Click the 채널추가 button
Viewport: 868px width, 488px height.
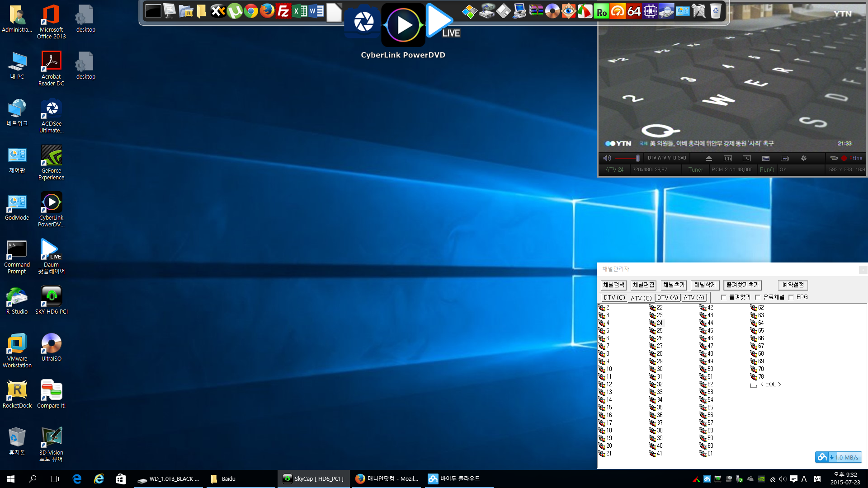[674, 285]
